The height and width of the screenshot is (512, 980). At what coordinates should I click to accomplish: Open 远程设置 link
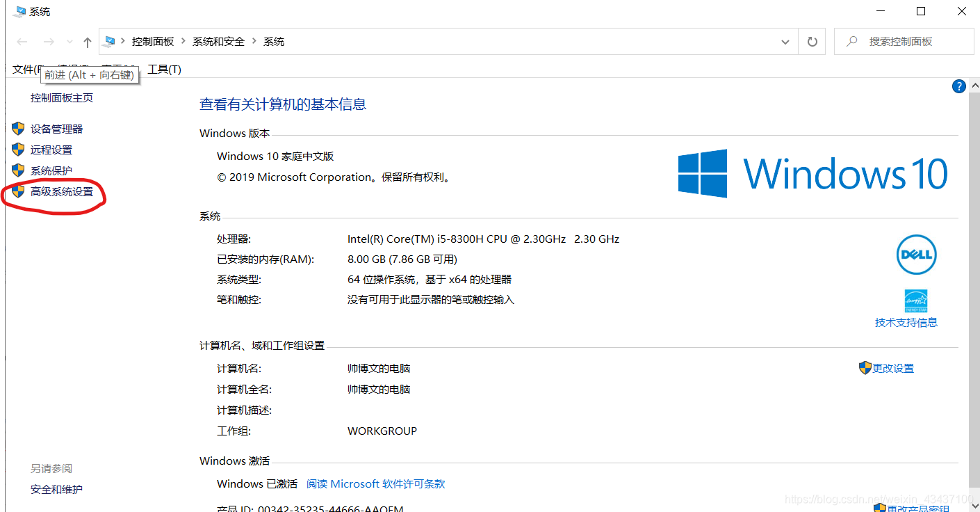coord(51,150)
